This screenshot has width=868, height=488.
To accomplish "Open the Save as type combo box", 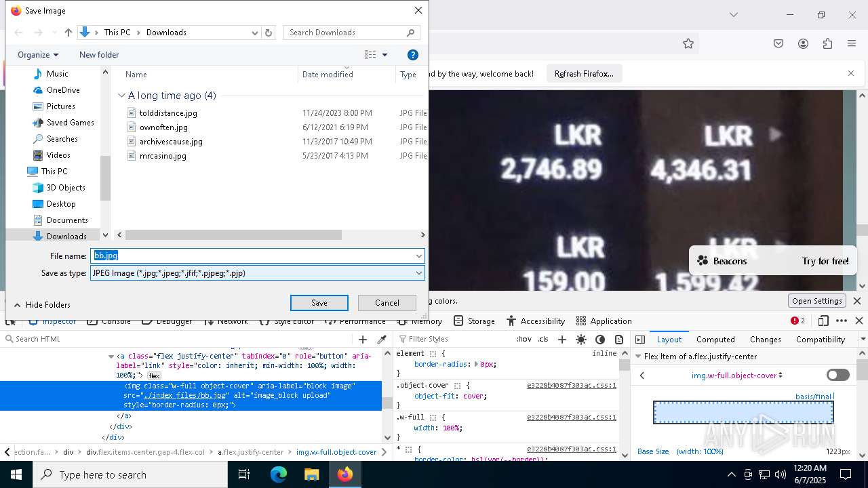I will click(258, 273).
